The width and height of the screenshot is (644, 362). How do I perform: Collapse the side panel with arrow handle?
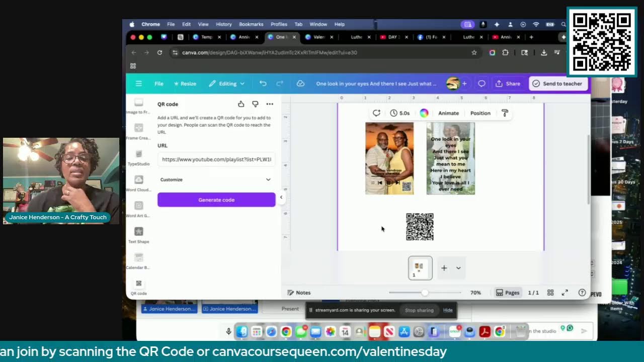281,197
